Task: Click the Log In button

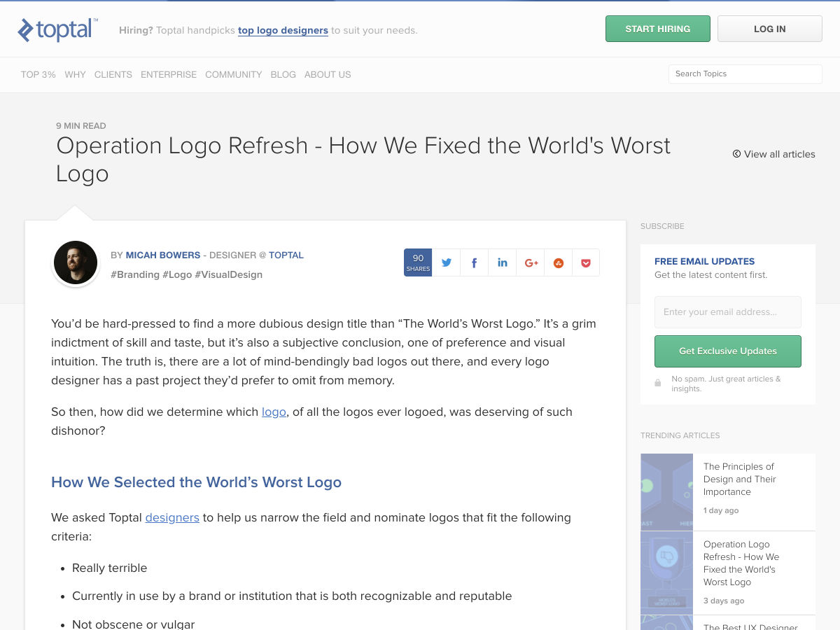Action: (x=770, y=29)
